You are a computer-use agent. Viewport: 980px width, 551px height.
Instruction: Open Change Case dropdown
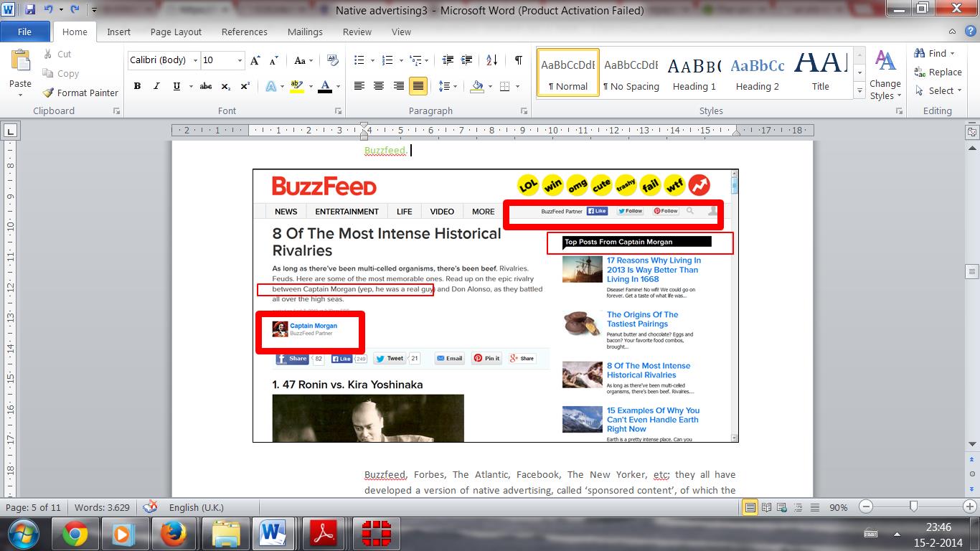coord(302,60)
